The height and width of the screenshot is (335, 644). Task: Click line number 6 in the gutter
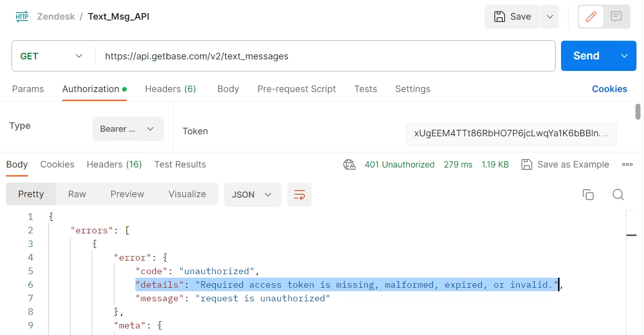click(30, 285)
